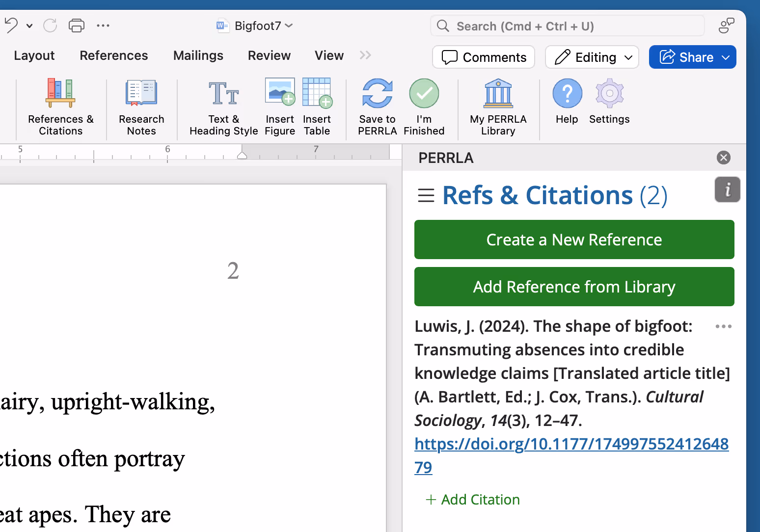Click the text 'airy, upright-walking,' in the document

[108, 402]
